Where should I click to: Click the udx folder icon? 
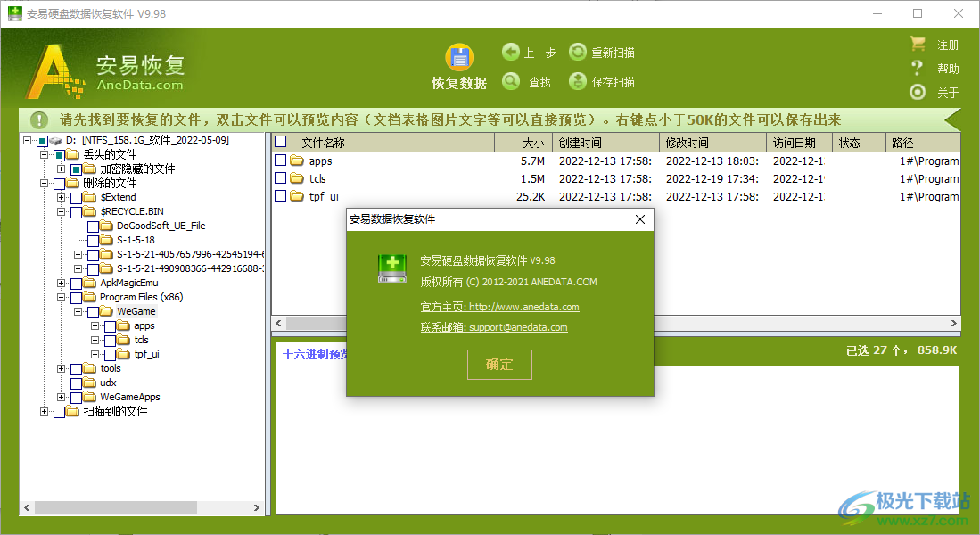pyautogui.click(x=89, y=383)
